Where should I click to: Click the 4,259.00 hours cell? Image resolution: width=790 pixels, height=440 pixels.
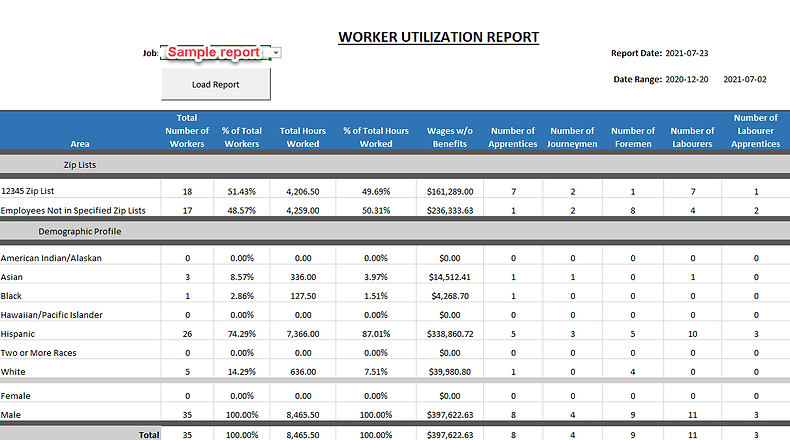pyautogui.click(x=303, y=211)
